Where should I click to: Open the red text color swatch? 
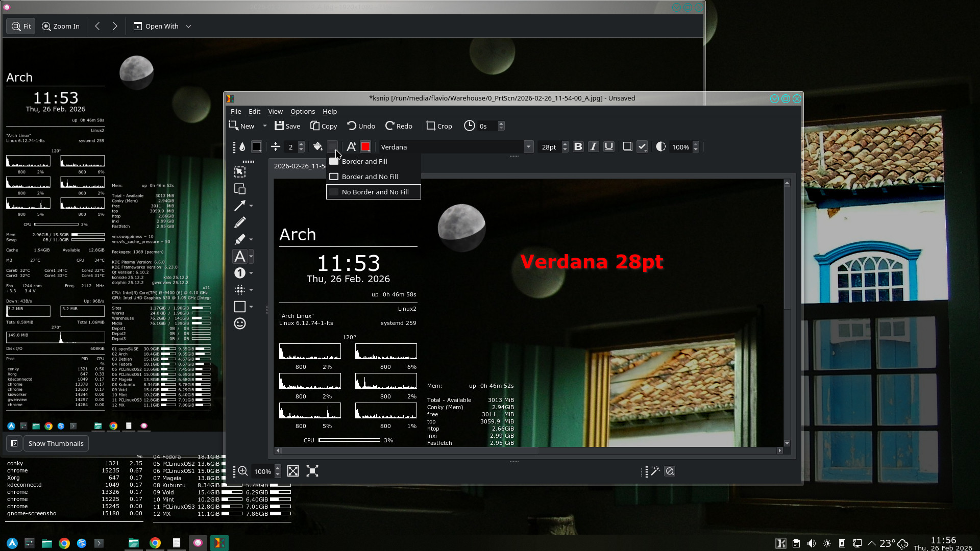[x=365, y=147]
